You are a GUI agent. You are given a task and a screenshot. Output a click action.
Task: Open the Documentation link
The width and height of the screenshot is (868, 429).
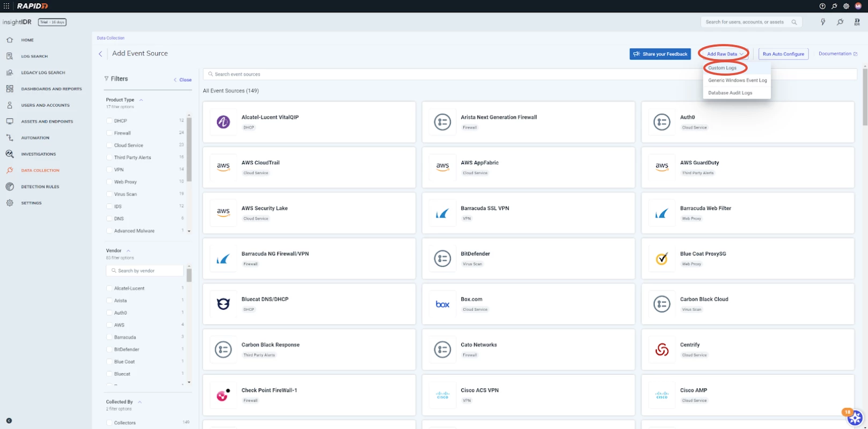(x=838, y=54)
